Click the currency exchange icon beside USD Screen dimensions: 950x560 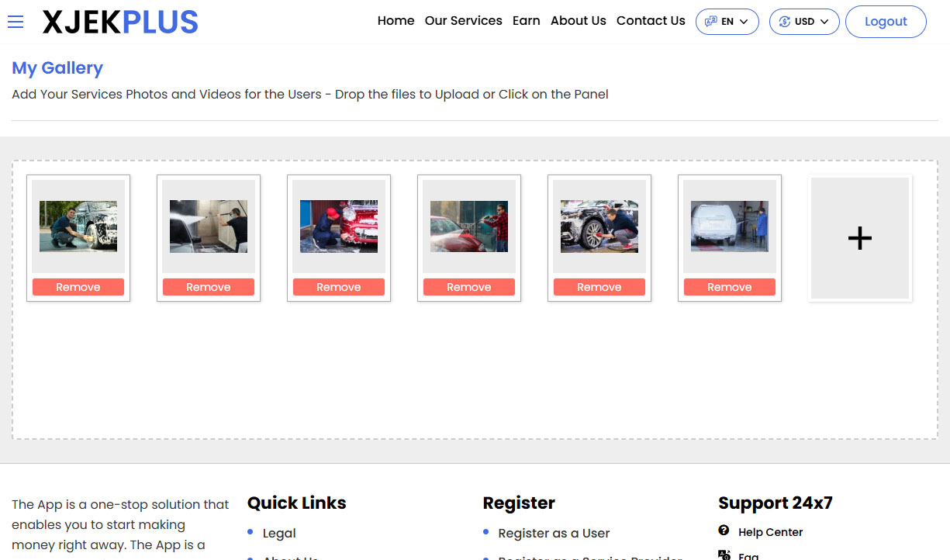point(783,21)
